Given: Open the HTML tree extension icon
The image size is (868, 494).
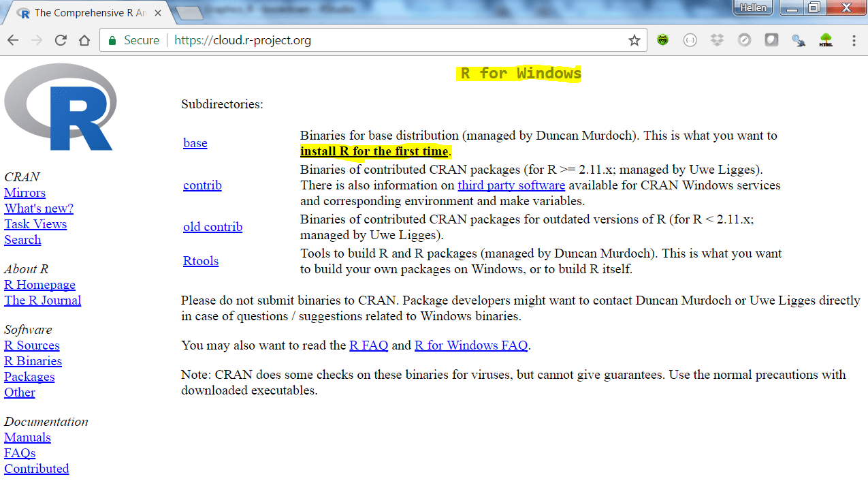Looking at the screenshot, I should click(x=826, y=40).
